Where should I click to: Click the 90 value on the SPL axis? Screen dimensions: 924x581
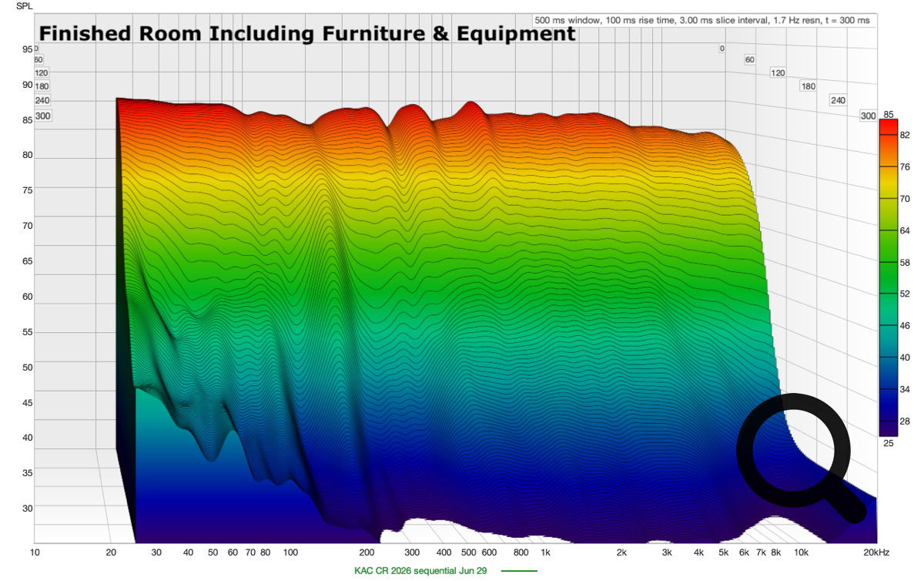point(27,85)
